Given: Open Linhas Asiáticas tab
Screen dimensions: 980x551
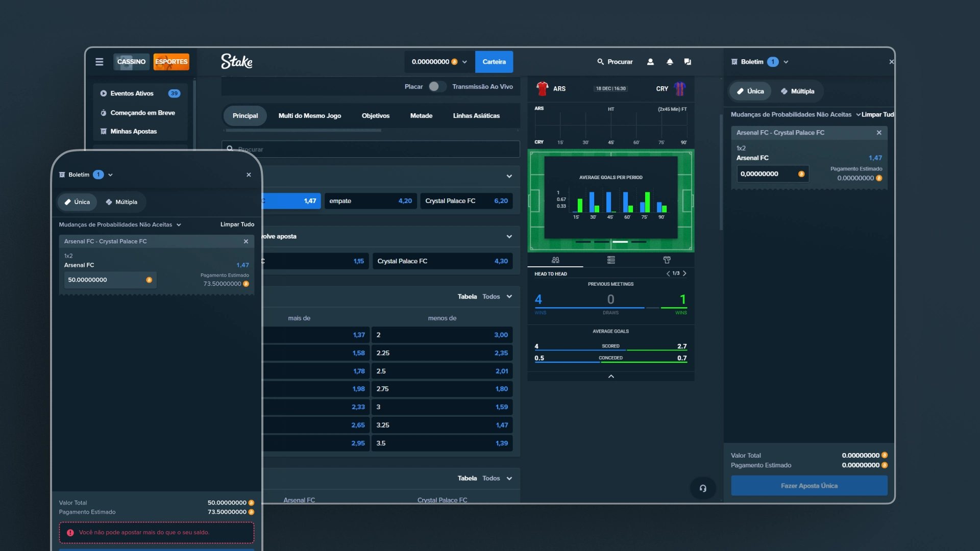Looking at the screenshot, I should [x=476, y=116].
